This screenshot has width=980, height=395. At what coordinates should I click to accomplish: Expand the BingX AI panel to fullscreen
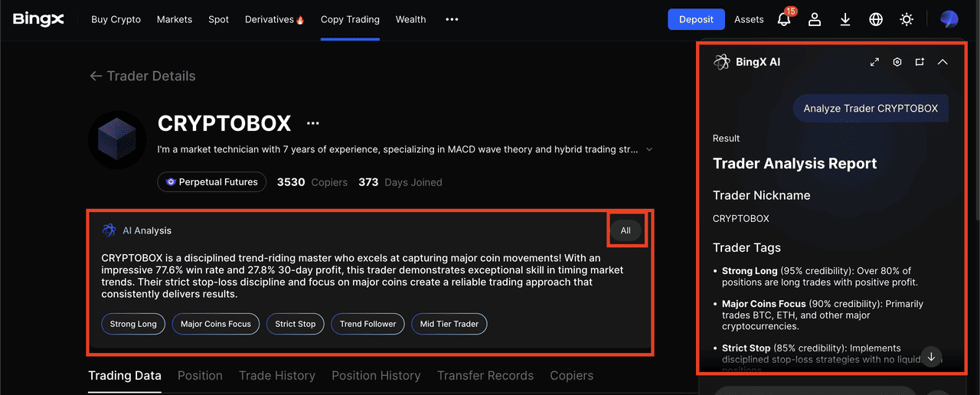click(x=874, y=62)
